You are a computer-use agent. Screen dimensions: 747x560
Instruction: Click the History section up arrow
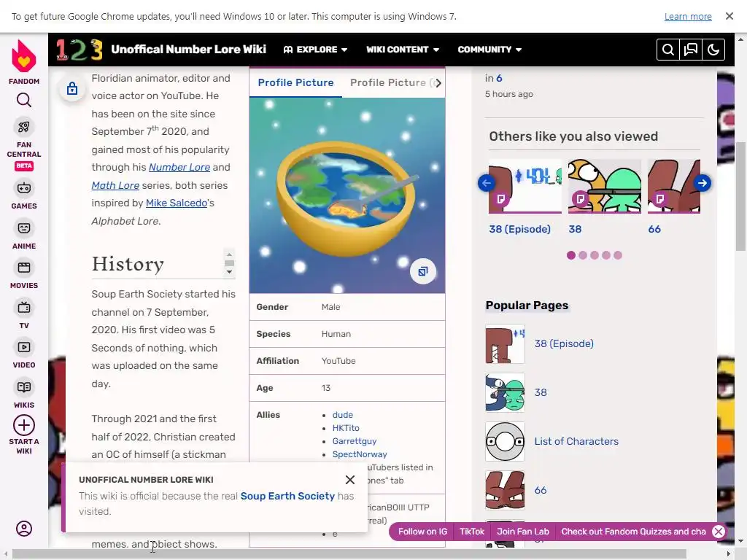(x=229, y=254)
